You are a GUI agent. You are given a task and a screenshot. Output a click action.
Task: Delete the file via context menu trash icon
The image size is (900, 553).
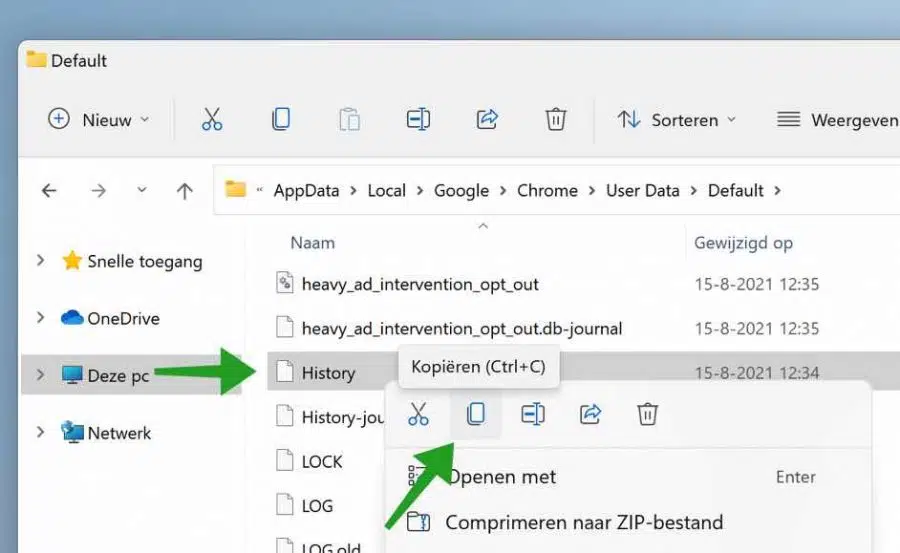pyautogui.click(x=647, y=414)
